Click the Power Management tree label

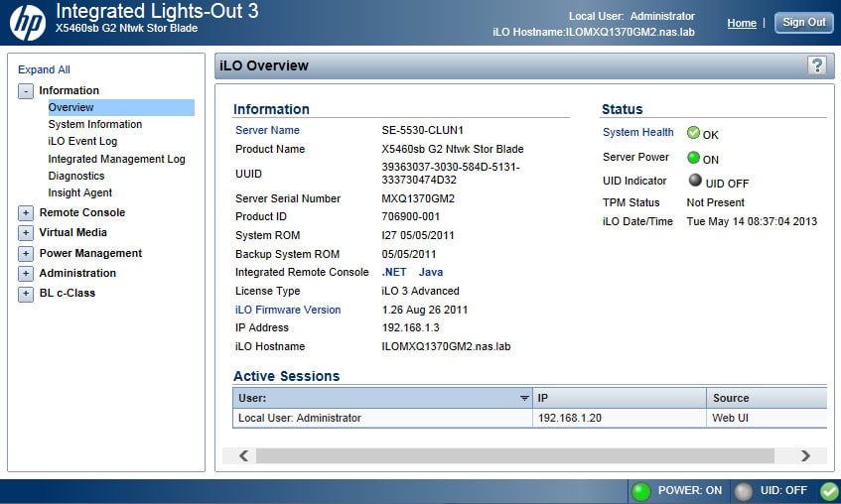click(90, 253)
